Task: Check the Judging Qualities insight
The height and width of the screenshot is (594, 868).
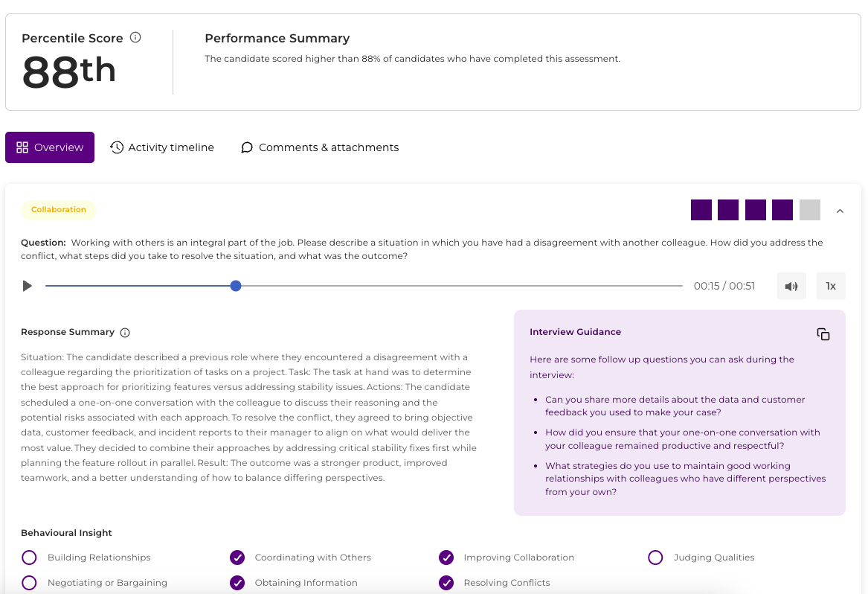Action: click(x=655, y=558)
